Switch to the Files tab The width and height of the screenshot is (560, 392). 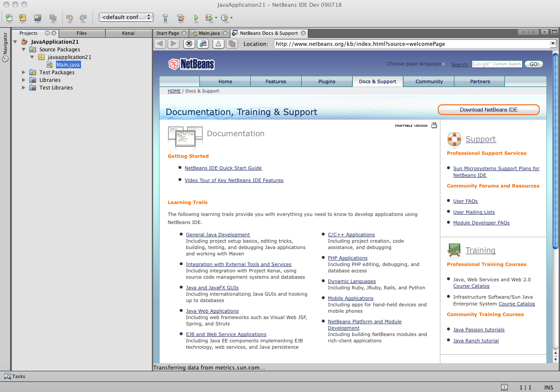point(82,33)
